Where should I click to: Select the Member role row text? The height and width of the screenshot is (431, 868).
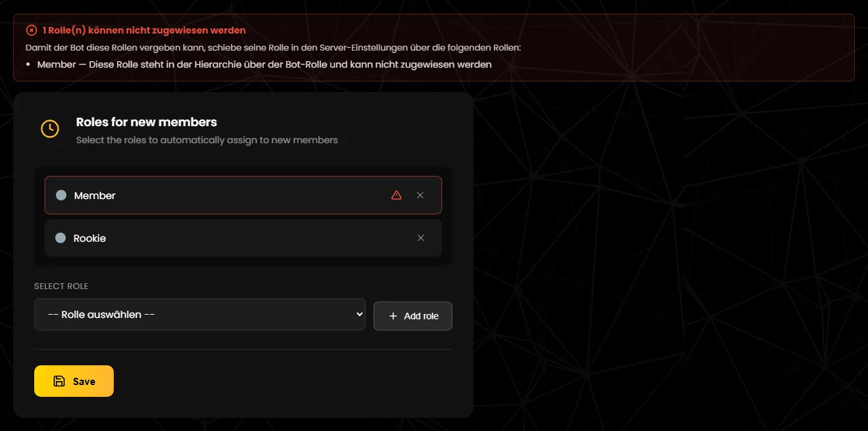pyautogui.click(x=95, y=196)
